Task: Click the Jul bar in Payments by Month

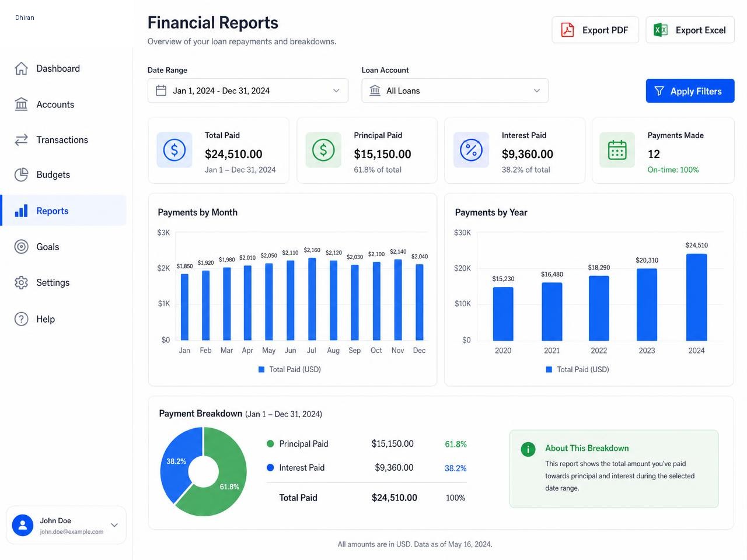Action: (312, 299)
